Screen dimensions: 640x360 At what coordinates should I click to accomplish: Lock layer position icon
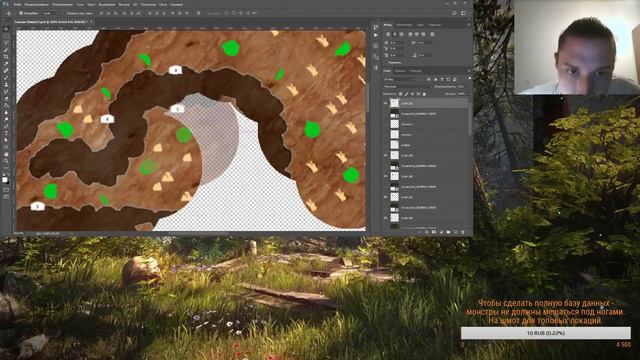click(x=412, y=94)
